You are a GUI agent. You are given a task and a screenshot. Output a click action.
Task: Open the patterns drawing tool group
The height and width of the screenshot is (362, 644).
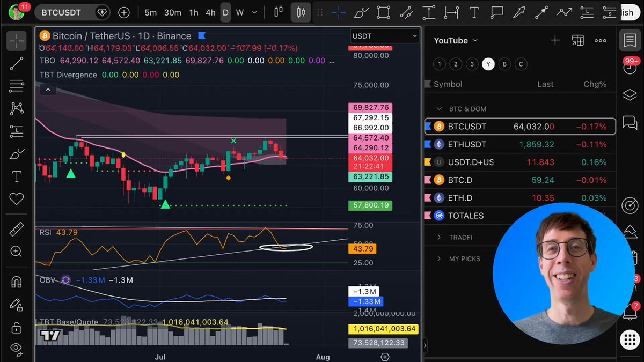[x=17, y=108]
